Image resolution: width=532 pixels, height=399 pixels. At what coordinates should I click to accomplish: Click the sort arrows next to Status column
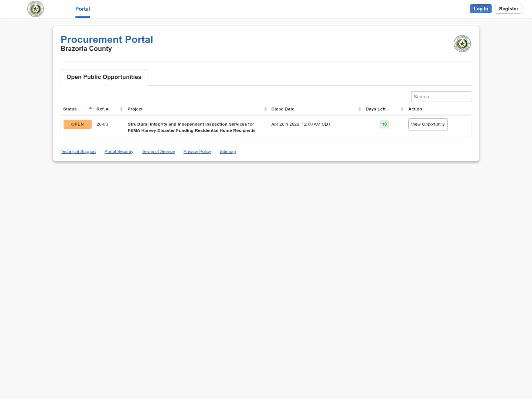point(90,108)
